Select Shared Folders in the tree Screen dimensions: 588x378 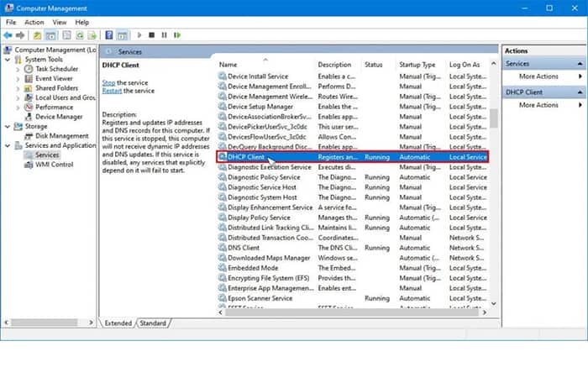(56, 88)
